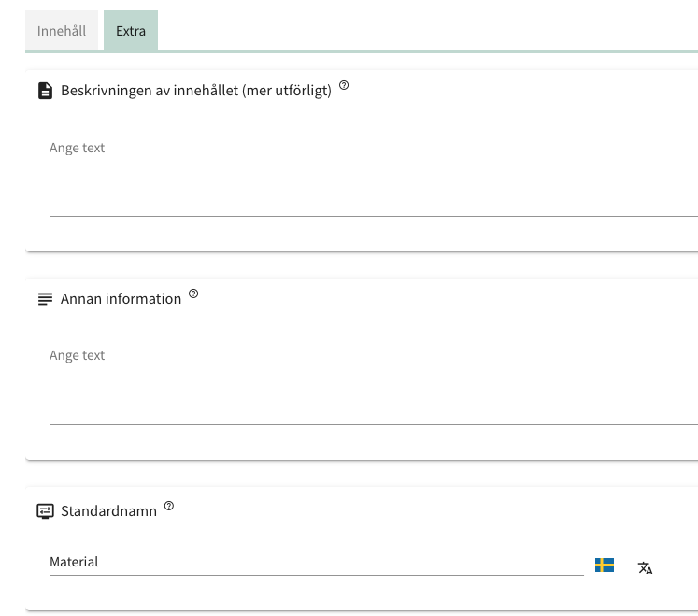Click the text-lines icon beside Annan information
Viewport: 698px width, 616px height.
pyautogui.click(x=45, y=299)
